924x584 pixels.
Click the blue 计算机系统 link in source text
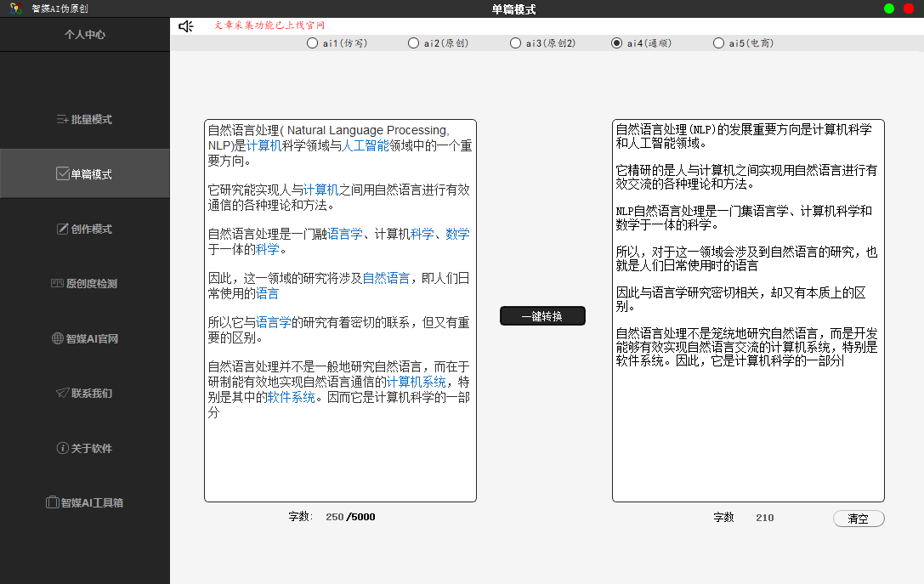(416, 382)
